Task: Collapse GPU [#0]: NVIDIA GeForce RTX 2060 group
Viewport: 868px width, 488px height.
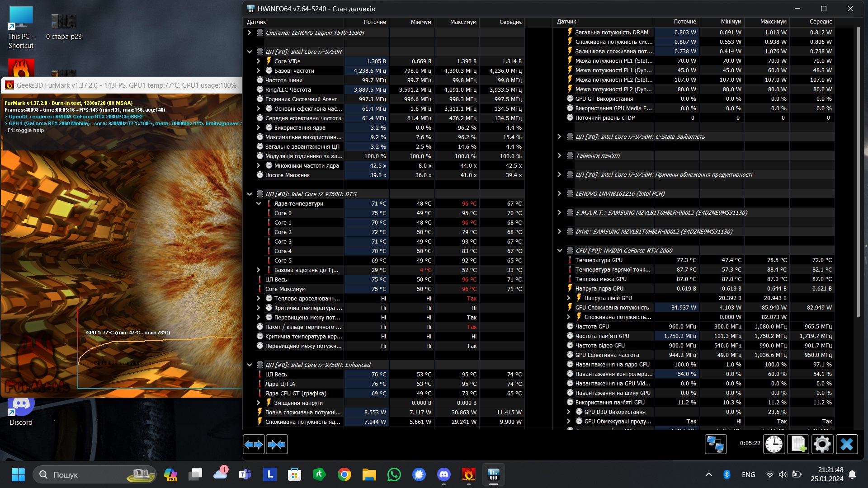Action: point(559,250)
